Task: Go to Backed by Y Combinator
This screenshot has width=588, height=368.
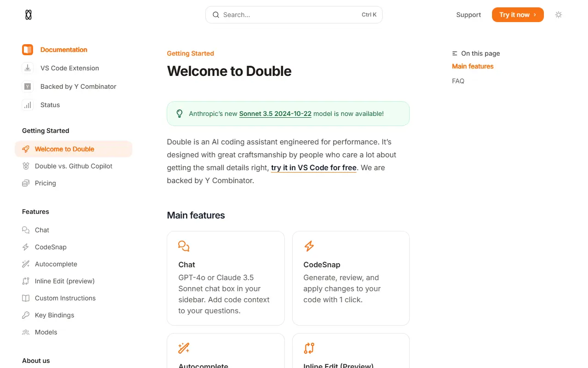Action: tap(78, 86)
